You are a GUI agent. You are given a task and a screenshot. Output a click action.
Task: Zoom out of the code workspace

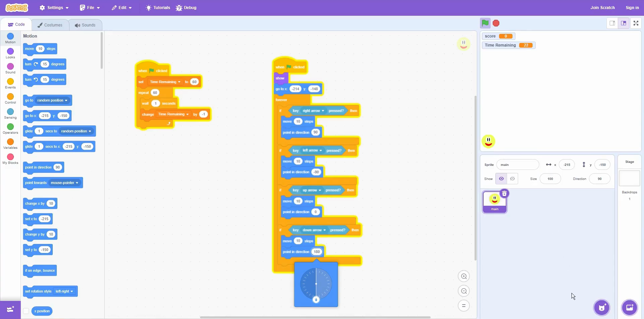(x=464, y=291)
